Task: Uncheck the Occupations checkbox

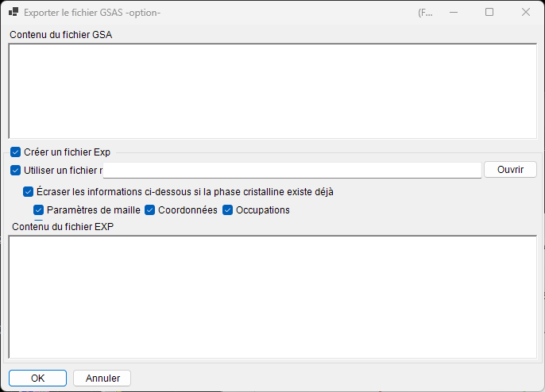Action: pyautogui.click(x=228, y=210)
